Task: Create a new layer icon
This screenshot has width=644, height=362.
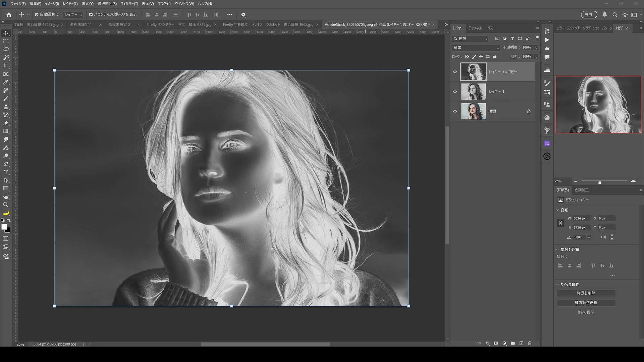Action: 521,343
